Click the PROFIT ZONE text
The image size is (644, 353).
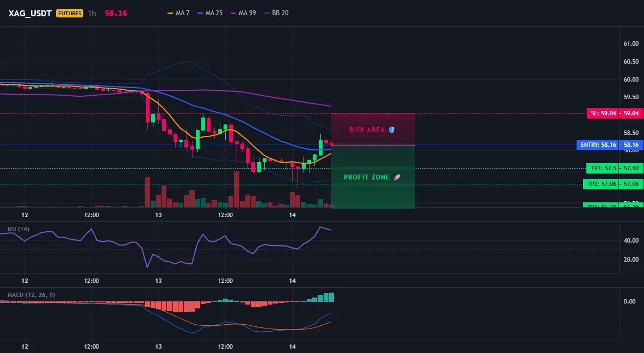(x=367, y=177)
